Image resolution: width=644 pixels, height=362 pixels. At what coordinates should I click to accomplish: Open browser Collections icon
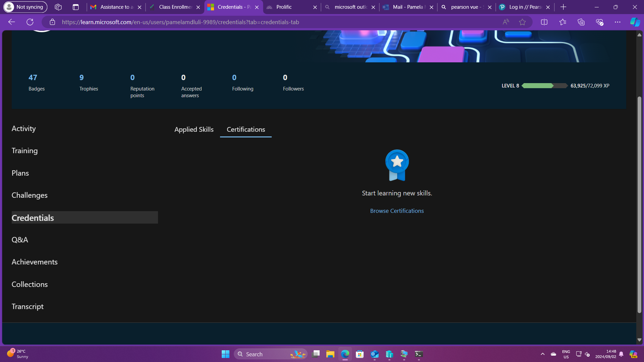click(x=581, y=22)
